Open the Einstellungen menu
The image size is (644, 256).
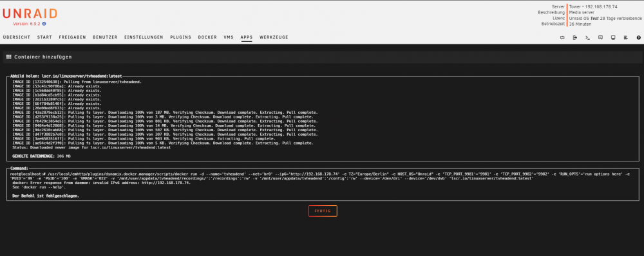click(x=144, y=37)
